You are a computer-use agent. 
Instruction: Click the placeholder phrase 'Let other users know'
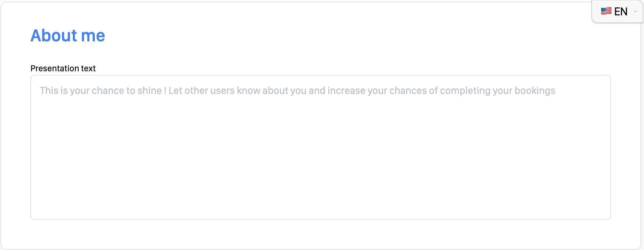point(214,91)
